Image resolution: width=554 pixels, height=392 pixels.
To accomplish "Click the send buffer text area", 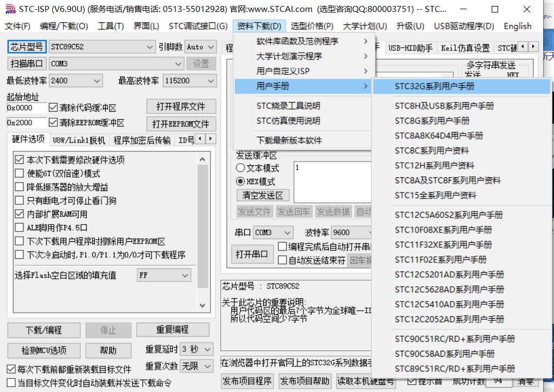I will (x=333, y=182).
